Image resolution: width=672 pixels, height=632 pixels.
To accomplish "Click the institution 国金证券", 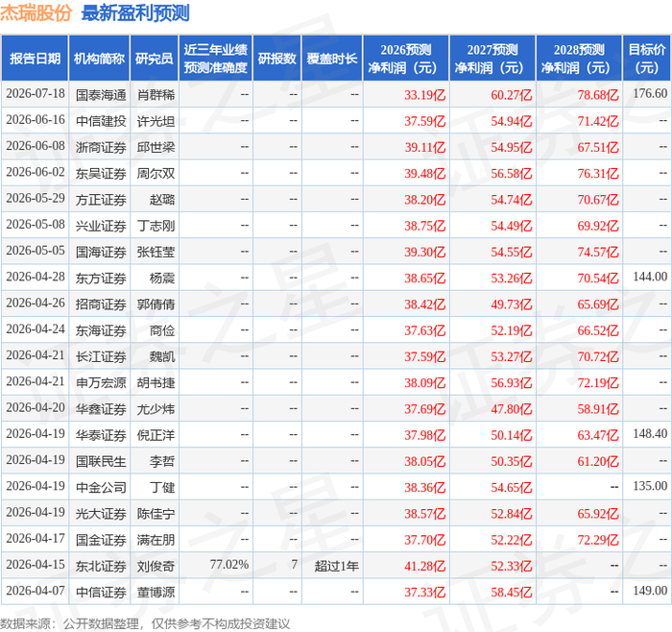I will pos(101,540).
